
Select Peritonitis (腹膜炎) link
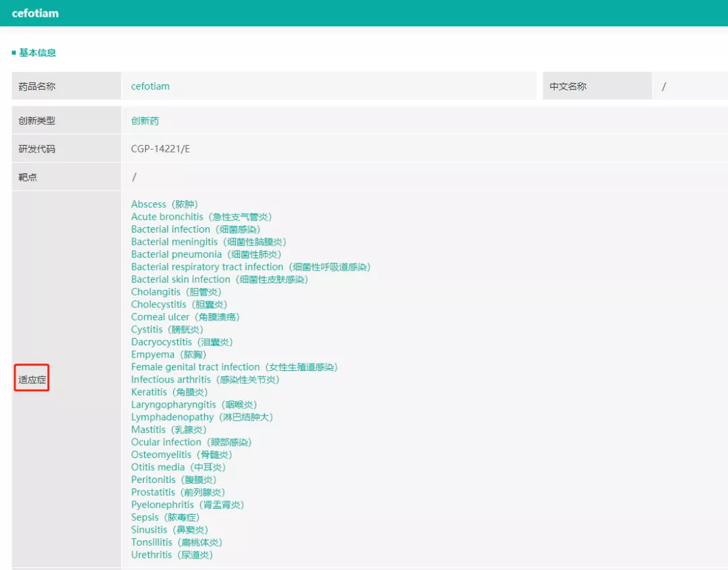(174, 480)
